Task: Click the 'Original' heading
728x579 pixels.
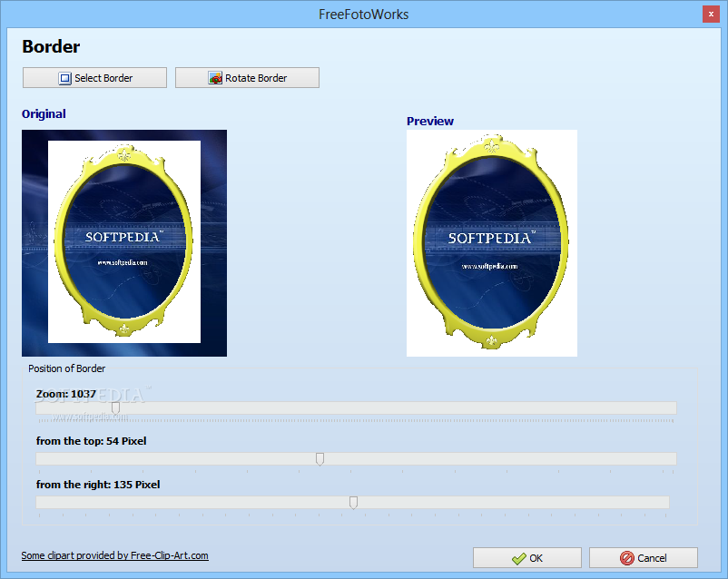Action: [44, 113]
